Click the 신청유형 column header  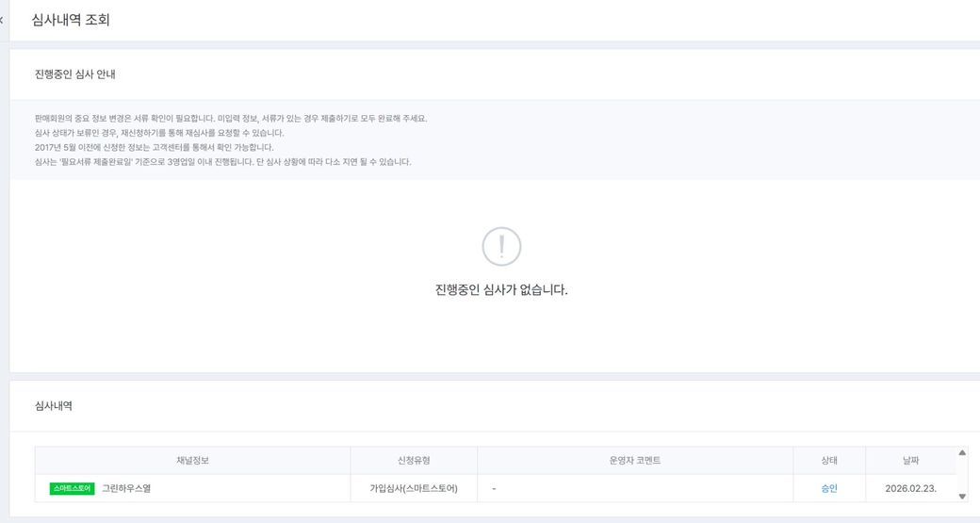click(414, 460)
